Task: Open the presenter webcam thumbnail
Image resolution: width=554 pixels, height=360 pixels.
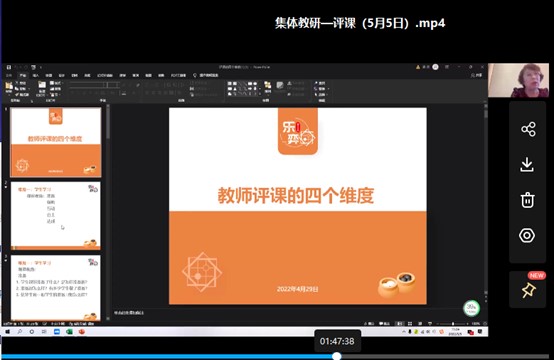Action: click(x=518, y=80)
